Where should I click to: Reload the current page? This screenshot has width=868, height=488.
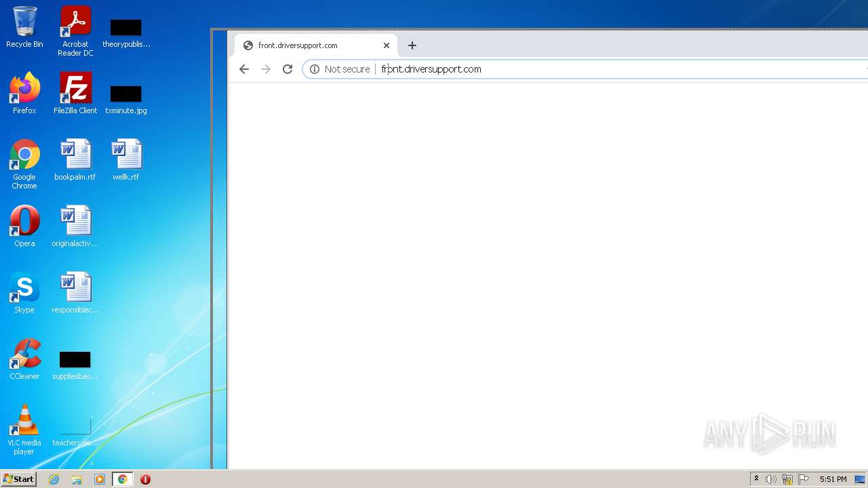click(288, 69)
